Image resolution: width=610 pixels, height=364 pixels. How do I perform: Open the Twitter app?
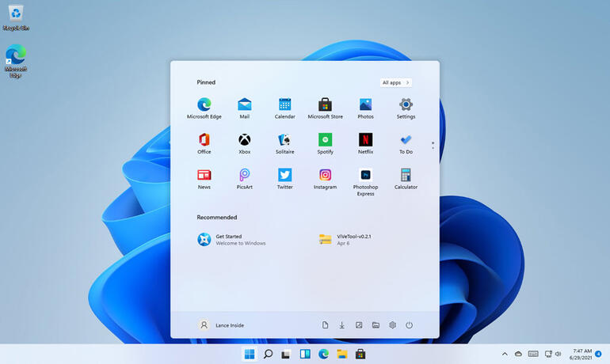point(284,179)
